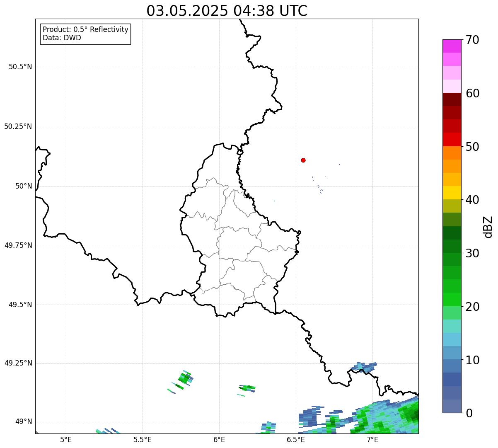This screenshot has height=448, width=498.
Task: Click the "dBZ" colorbar axis label
Action: click(488, 227)
